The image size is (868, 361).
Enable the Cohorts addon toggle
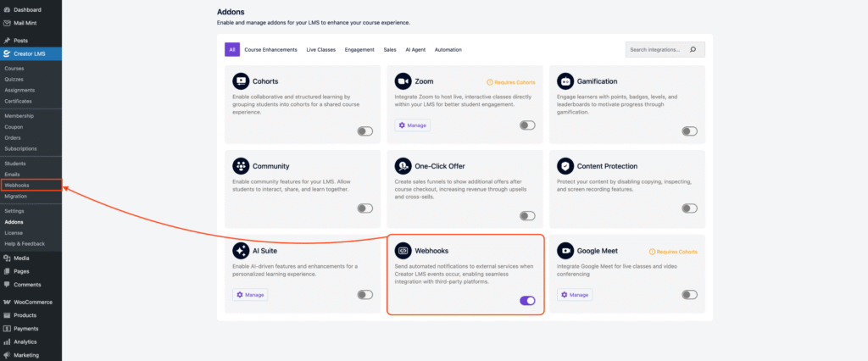click(364, 131)
